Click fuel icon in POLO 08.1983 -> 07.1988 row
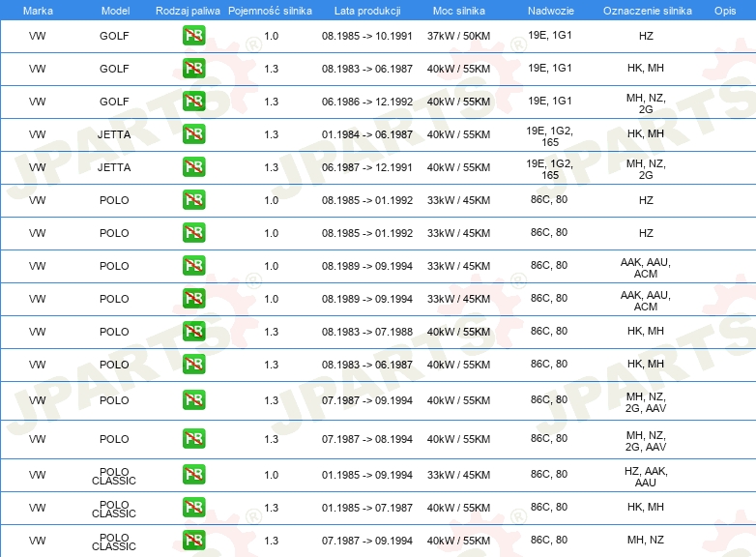Viewport: 756px width, 557px height. point(193,332)
